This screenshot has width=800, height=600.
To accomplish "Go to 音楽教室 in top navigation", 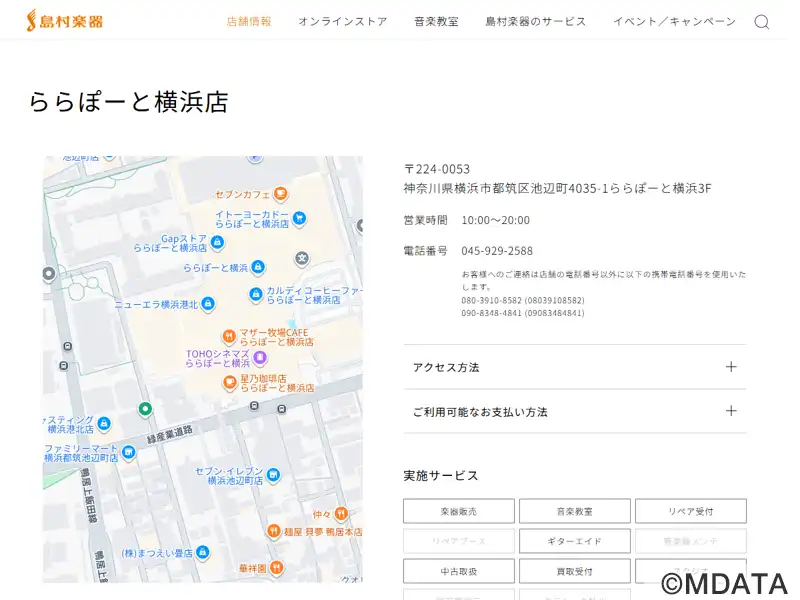I will pos(436,21).
